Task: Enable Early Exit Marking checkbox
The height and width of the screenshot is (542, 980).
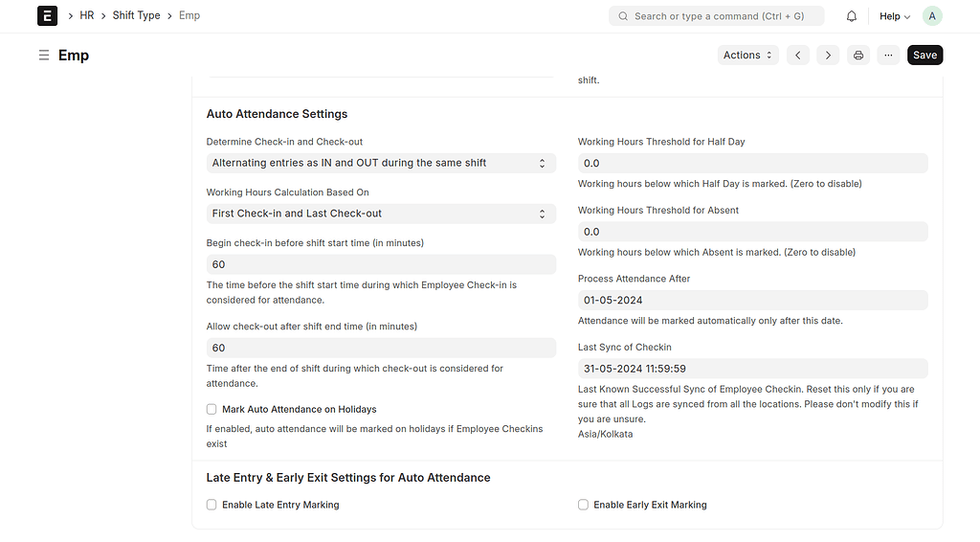Action: point(583,505)
